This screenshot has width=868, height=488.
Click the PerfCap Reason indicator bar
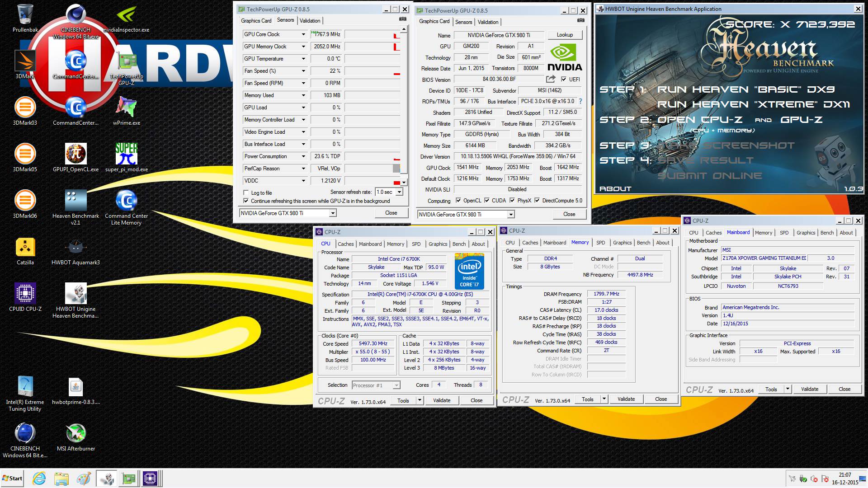pyautogui.click(x=373, y=169)
